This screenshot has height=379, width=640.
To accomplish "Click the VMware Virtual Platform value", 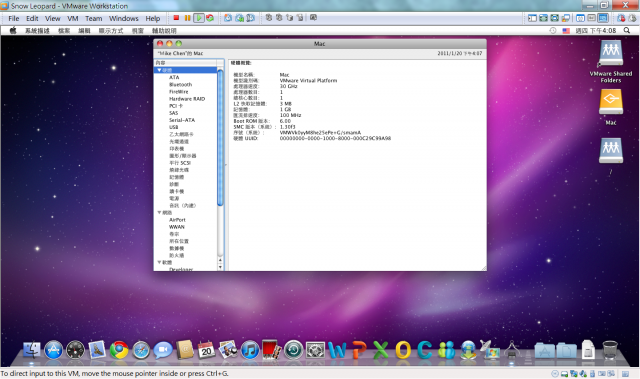I will [x=308, y=80].
